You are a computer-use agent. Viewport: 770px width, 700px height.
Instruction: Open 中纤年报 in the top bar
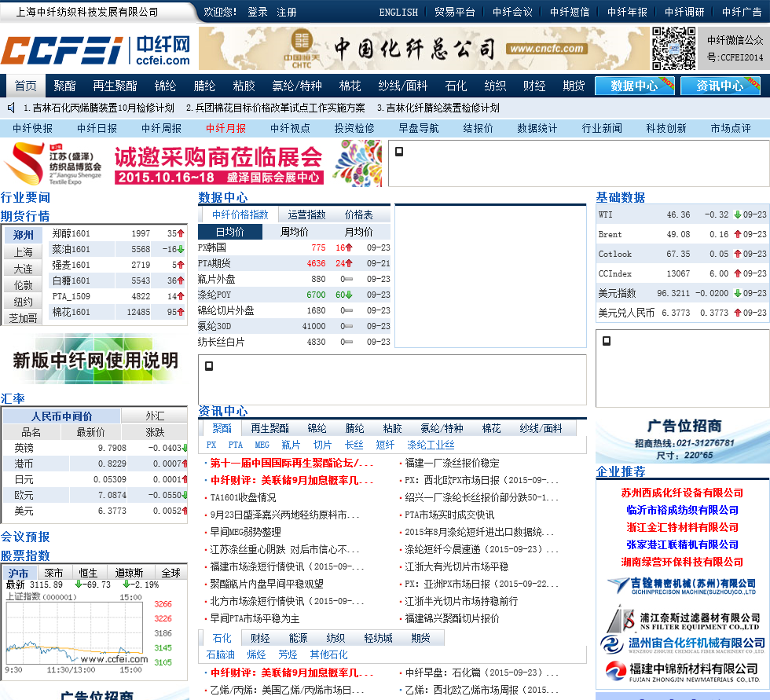[627, 12]
